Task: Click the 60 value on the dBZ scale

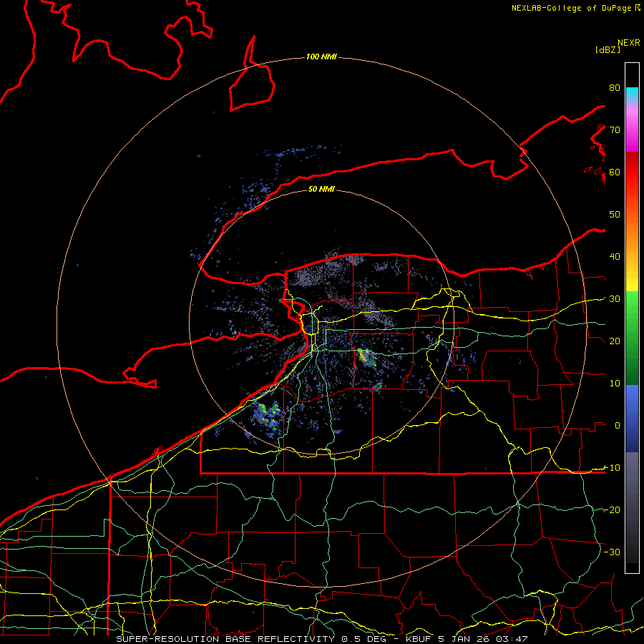Action: pyautogui.click(x=615, y=172)
